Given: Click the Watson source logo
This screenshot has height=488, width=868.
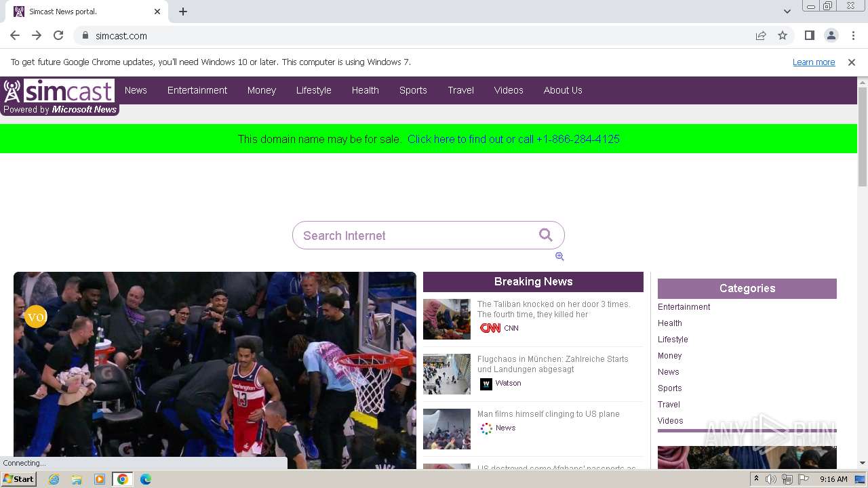Looking at the screenshot, I should pyautogui.click(x=486, y=384).
